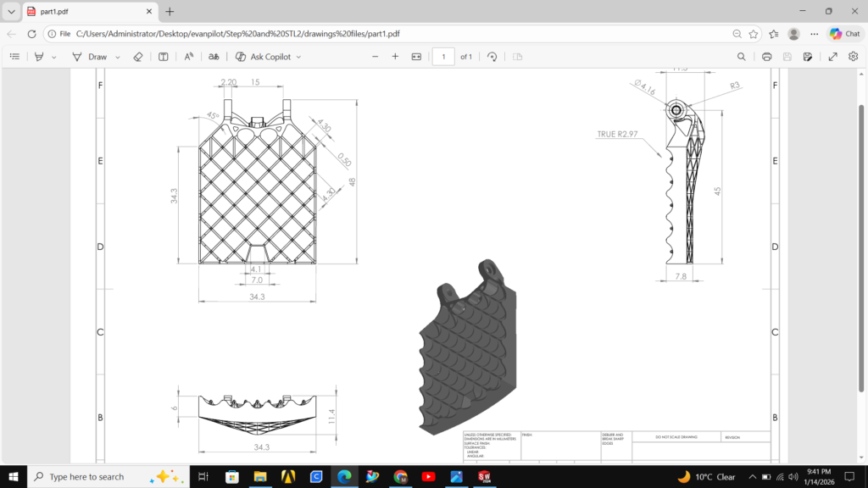Toggle the add text tool

164,57
